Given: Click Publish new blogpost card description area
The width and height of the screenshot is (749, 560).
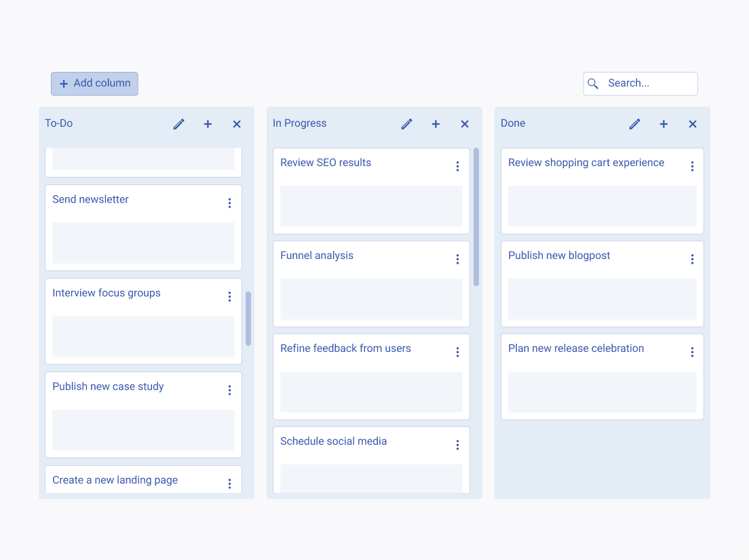Looking at the screenshot, I should point(602,300).
